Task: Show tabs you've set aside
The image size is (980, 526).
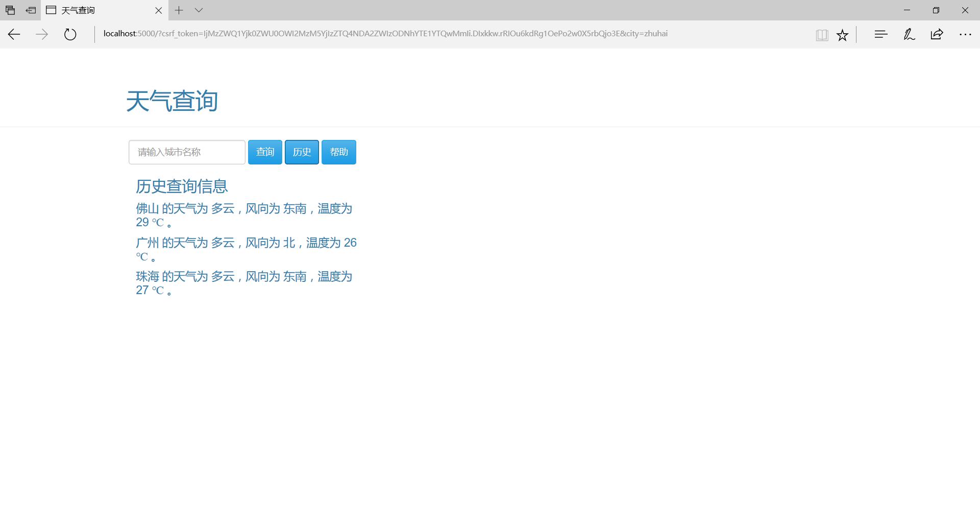Action: [10, 10]
